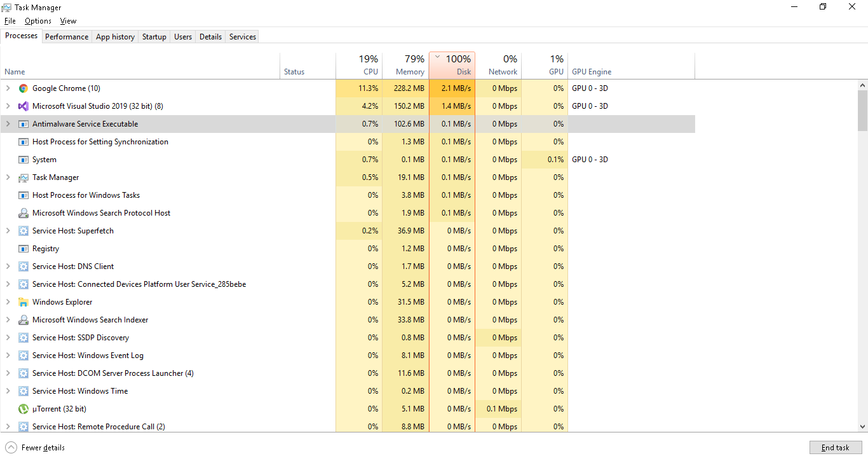Viewport: 868px width, 463px height.
Task: Sort processes by GPU column
Action: 545,66
